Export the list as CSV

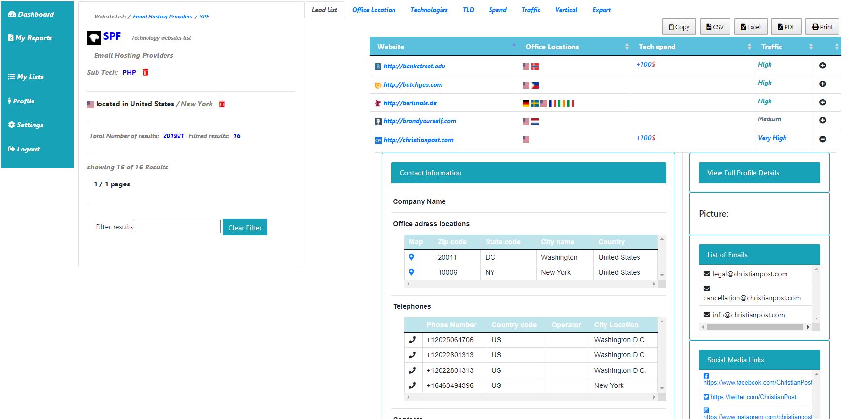[715, 27]
